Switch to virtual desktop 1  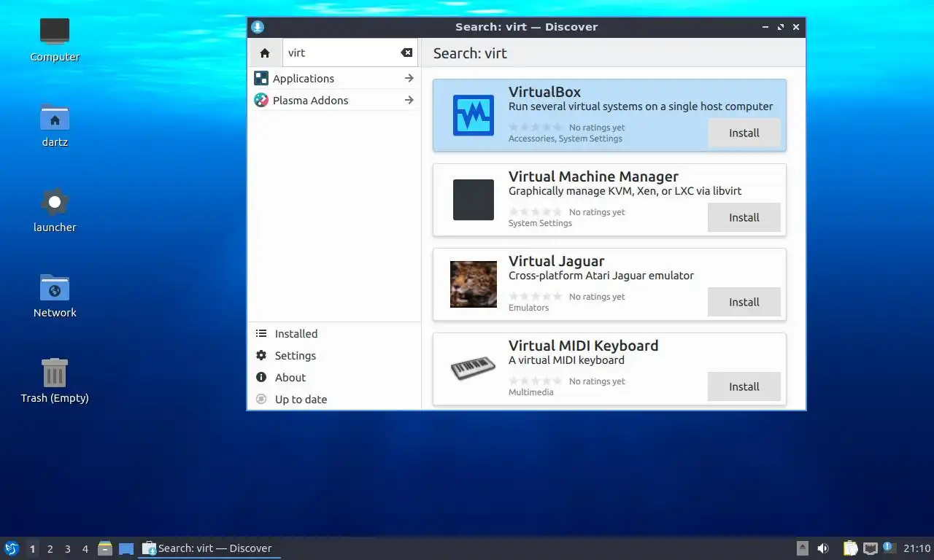tap(32, 548)
